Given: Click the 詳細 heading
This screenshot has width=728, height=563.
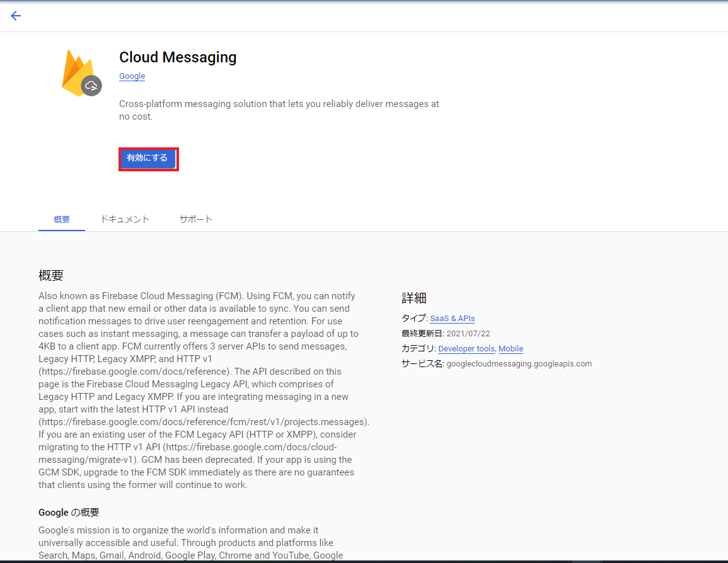Looking at the screenshot, I should (413, 299).
